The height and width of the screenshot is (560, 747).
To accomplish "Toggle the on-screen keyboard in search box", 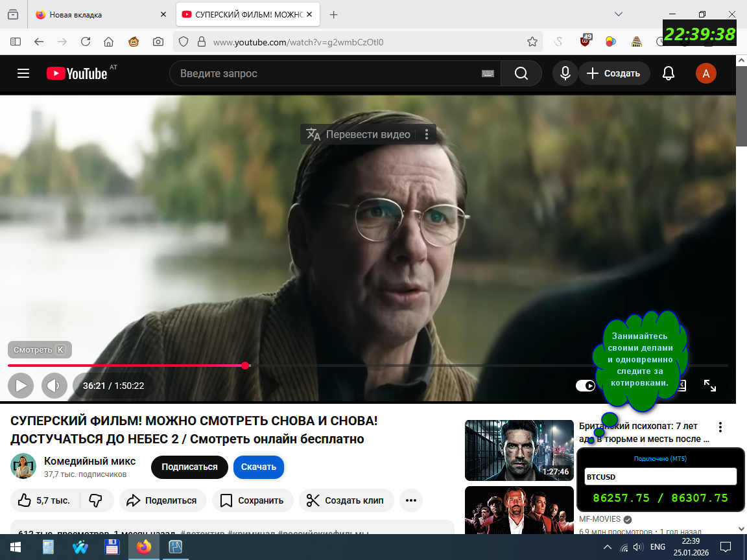I will (x=488, y=74).
